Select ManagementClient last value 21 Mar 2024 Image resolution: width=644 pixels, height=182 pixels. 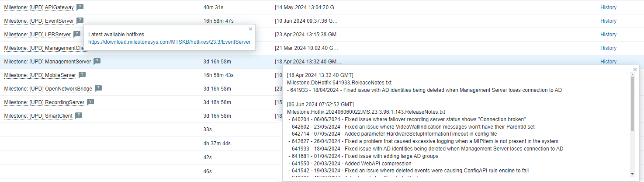click(307, 48)
